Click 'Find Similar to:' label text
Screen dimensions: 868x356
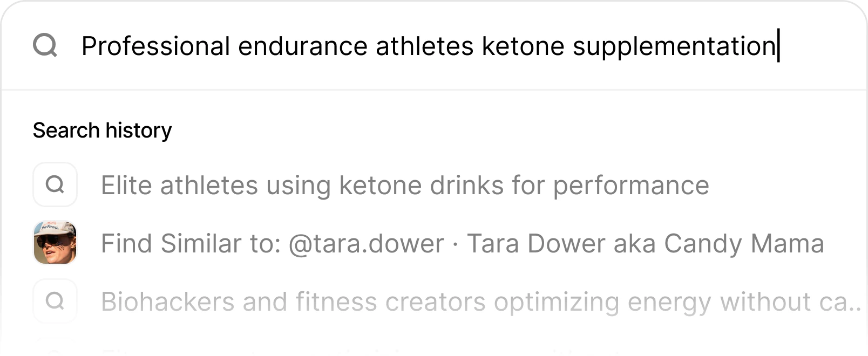point(191,243)
